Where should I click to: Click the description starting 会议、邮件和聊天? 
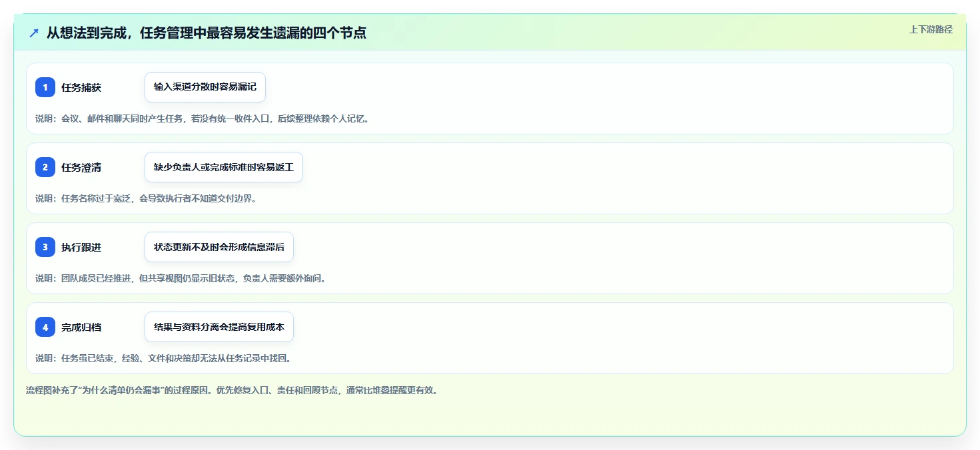(203, 119)
